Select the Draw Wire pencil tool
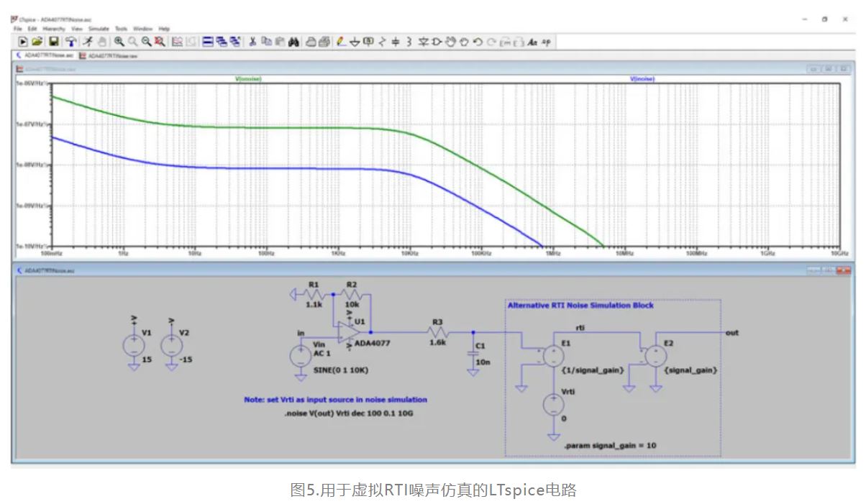The image size is (866, 504). (x=342, y=42)
